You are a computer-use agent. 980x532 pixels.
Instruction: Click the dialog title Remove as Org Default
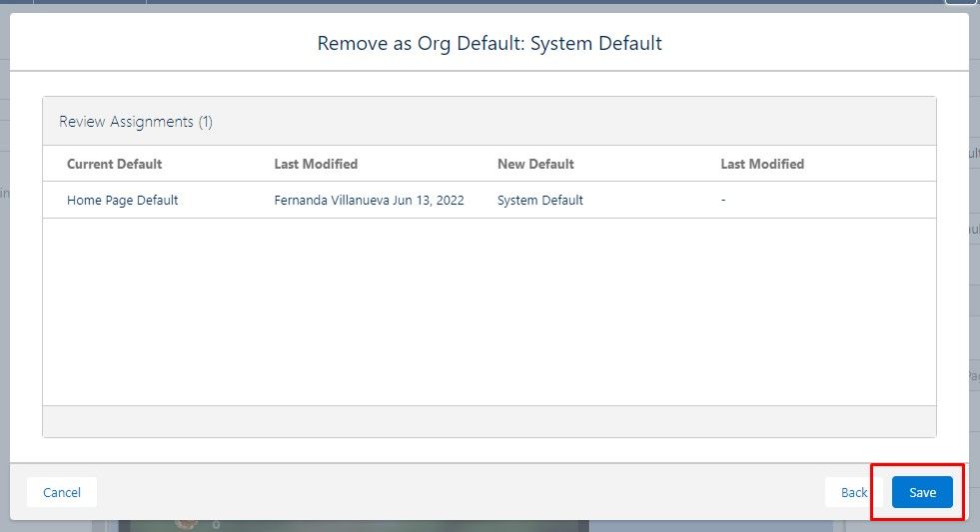(490, 43)
